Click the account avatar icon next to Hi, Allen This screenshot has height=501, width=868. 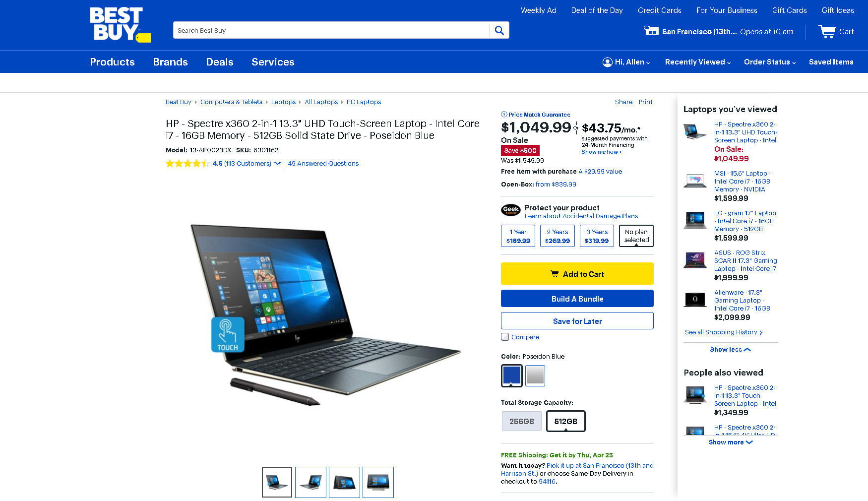pos(607,62)
